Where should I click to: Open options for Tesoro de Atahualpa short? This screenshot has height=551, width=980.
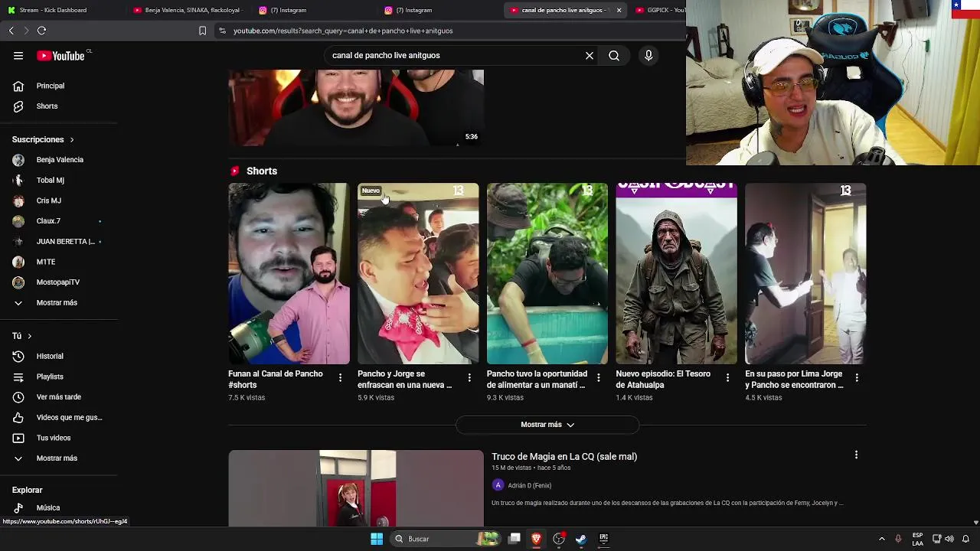[x=728, y=378]
